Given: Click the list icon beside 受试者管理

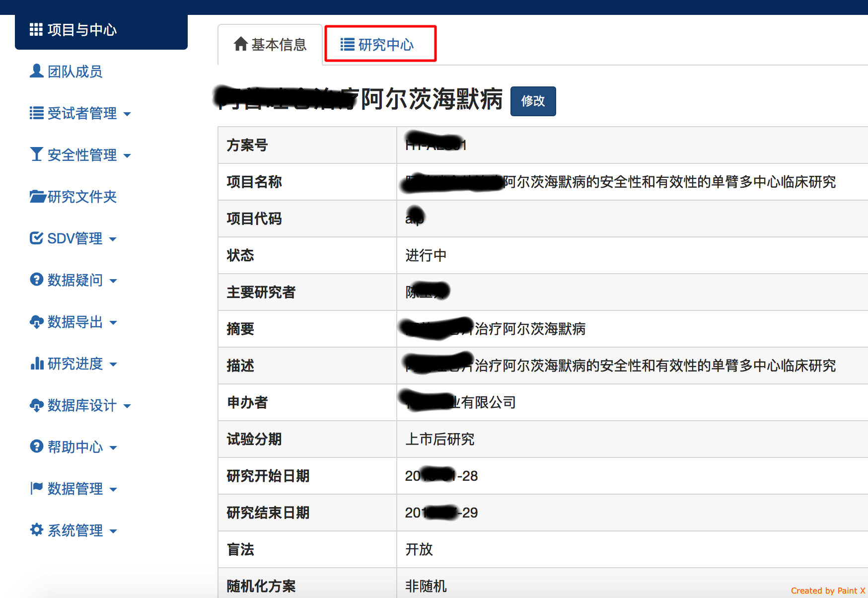Looking at the screenshot, I should pos(36,113).
